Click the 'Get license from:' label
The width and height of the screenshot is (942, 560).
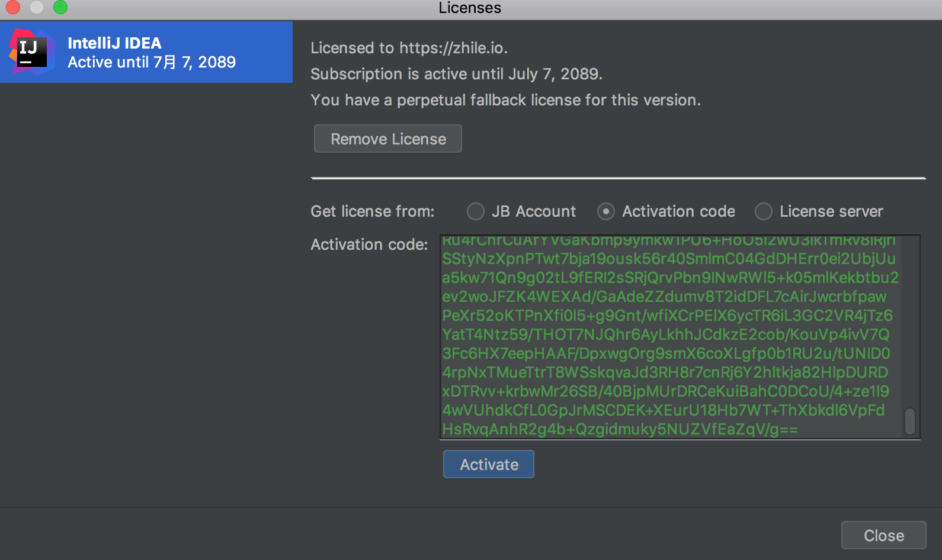click(373, 211)
